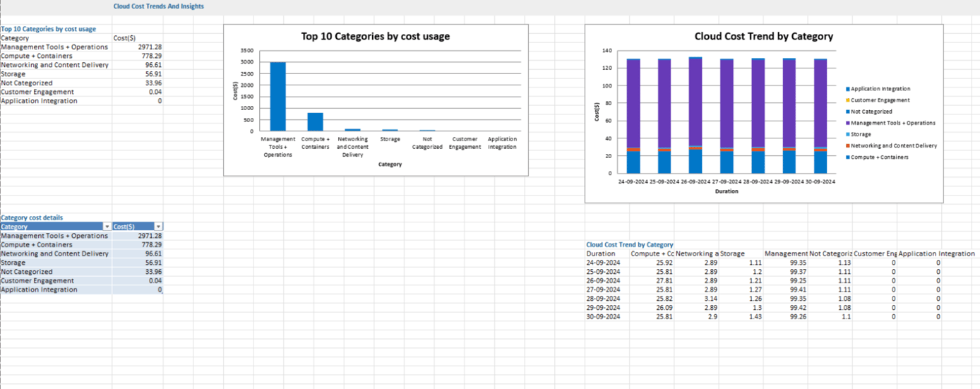Select the 'Cloud Cost Trend by Category' chart title
Image resolution: width=980 pixels, height=389 pixels.
[763, 37]
